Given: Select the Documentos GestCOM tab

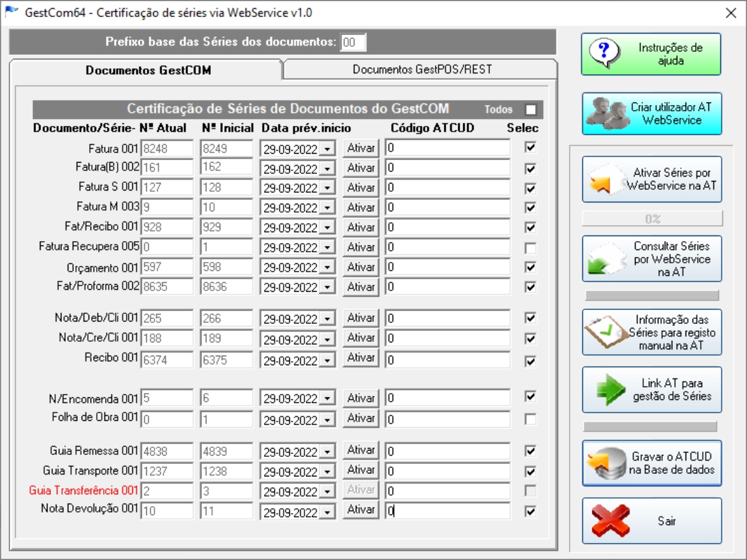Looking at the screenshot, I should point(148,70).
